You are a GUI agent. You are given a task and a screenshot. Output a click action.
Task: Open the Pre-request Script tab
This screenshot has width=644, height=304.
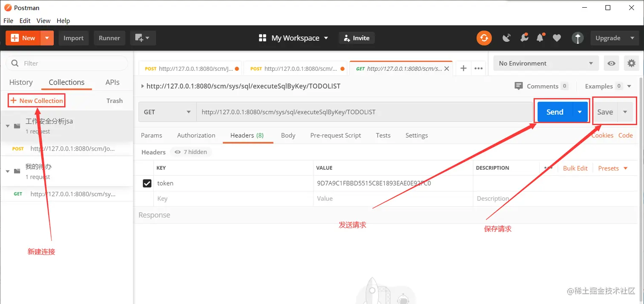(336, 135)
